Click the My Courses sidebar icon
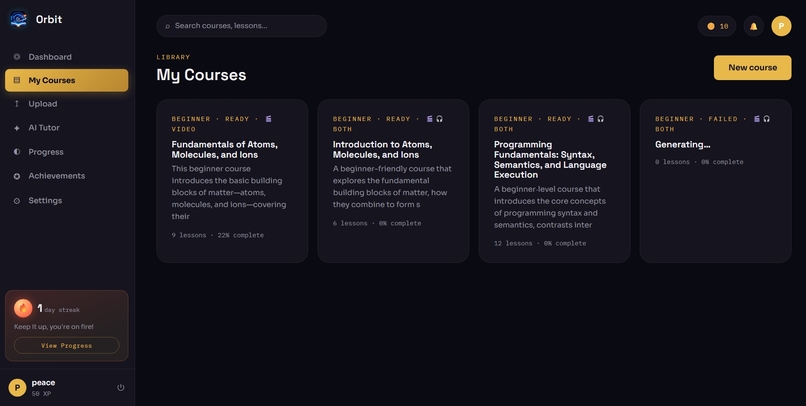 click(x=17, y=80)
